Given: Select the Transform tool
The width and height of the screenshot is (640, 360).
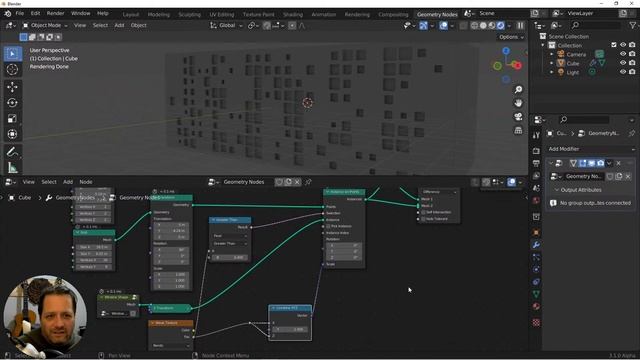Looking at the screenshot, I should [12, 134].
